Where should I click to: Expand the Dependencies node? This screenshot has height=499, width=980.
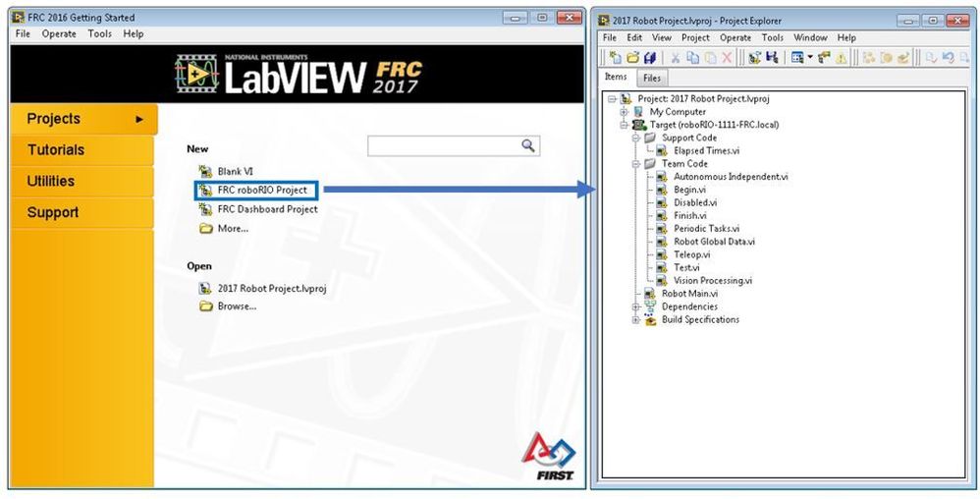click(635, 306)
